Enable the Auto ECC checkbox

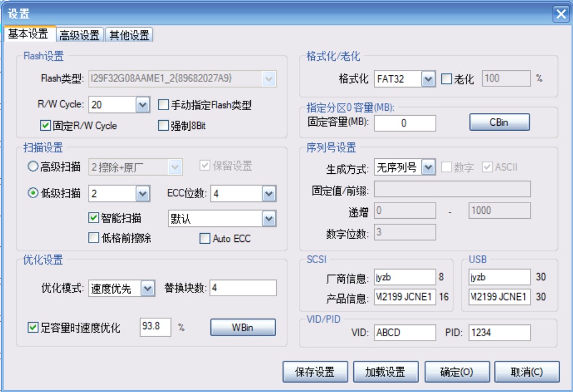pyautogui.click(x=204, y=239)
